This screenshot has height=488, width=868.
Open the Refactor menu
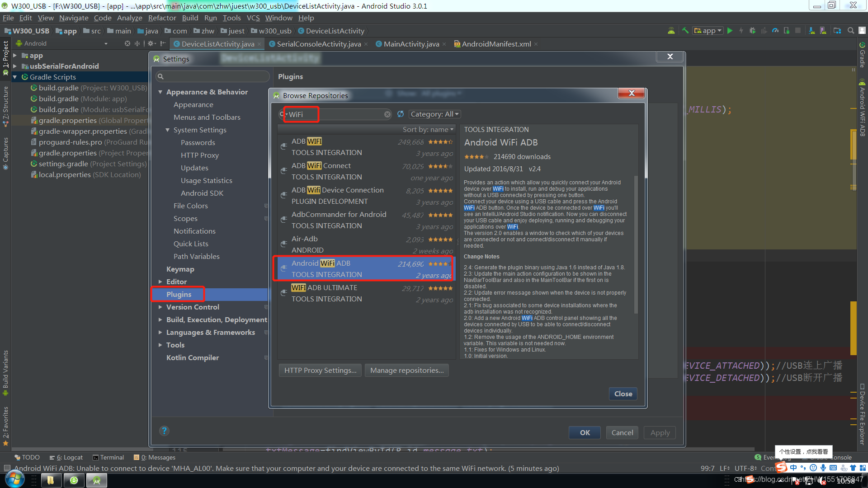(162, 18)
